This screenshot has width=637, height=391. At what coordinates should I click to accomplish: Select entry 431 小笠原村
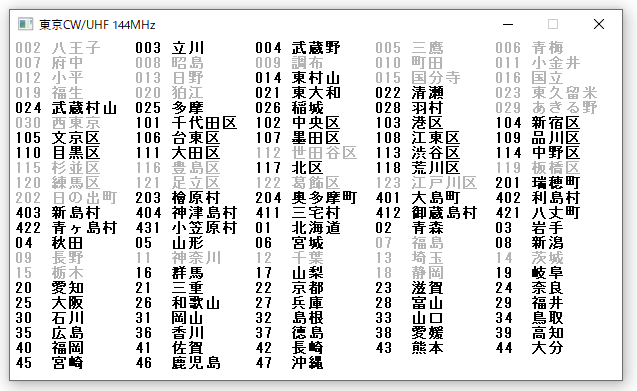(186, 228)
